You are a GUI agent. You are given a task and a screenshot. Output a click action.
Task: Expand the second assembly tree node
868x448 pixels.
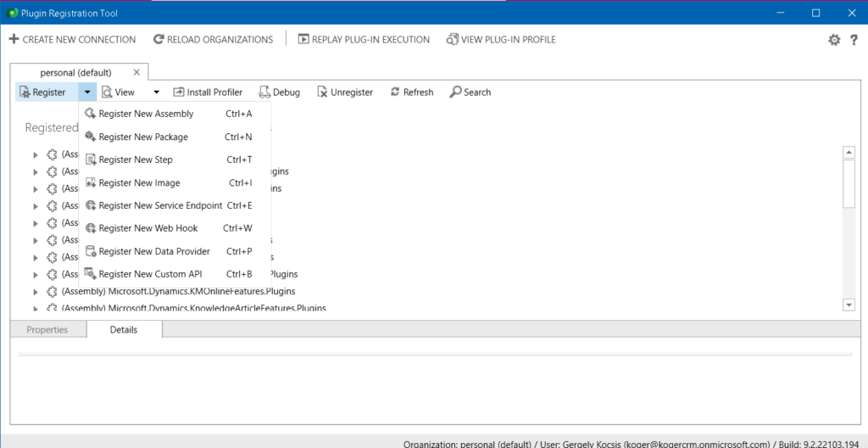click(x=36, y=172)
